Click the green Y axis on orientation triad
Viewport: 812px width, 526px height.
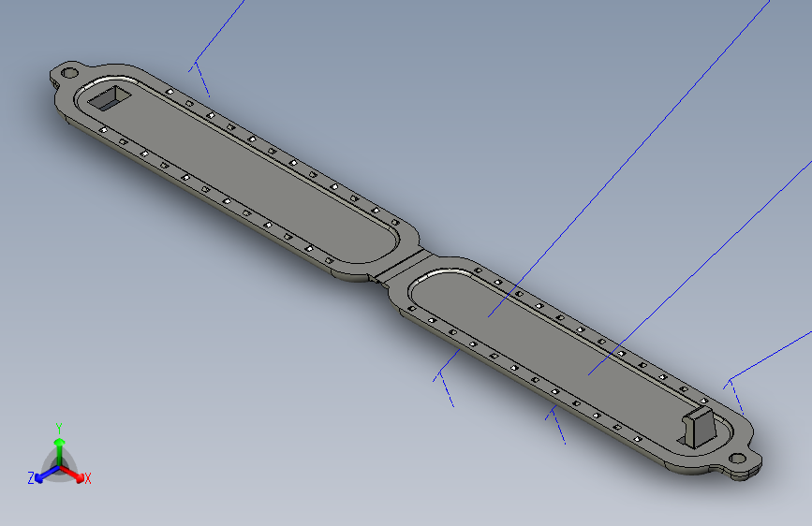point(59,451)
